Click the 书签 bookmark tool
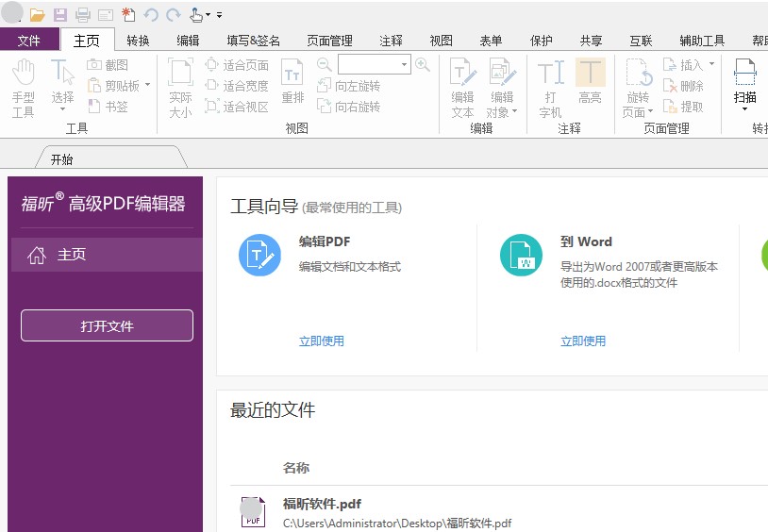The width and height of the screenshot is (768, 532). (x=108, y=107)
